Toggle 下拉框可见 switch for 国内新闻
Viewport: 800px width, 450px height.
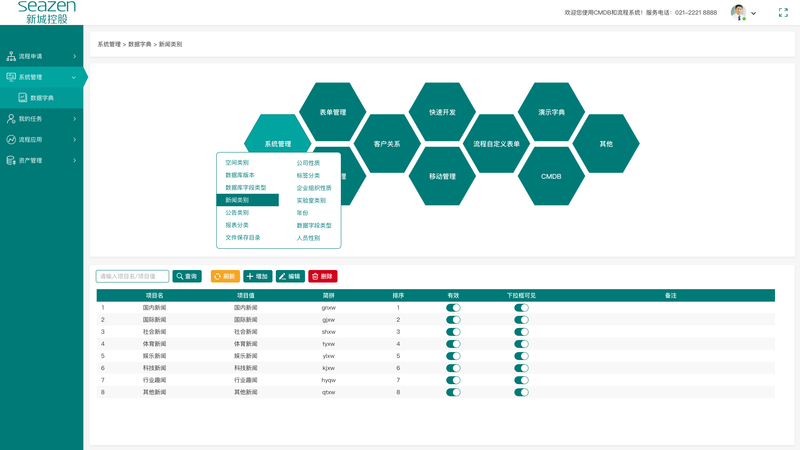click(521, 308)
